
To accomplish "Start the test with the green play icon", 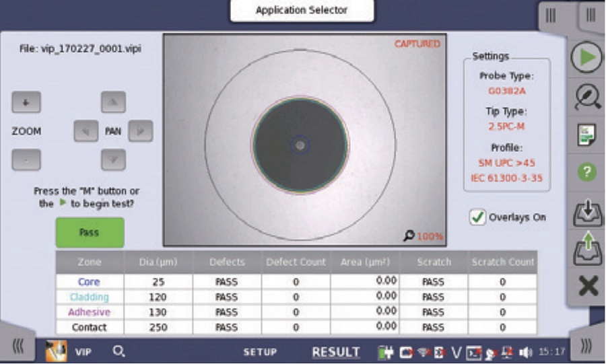I will coord(586,58).
